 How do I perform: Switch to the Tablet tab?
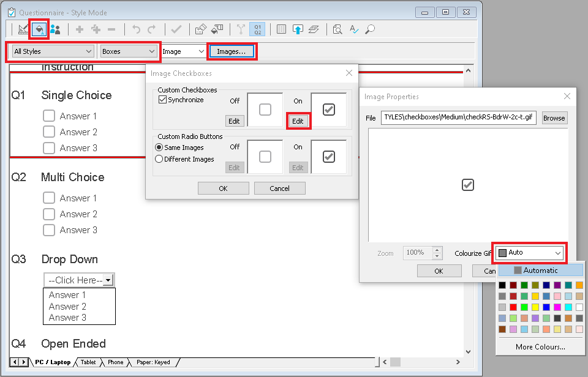(x=87, y=362)
